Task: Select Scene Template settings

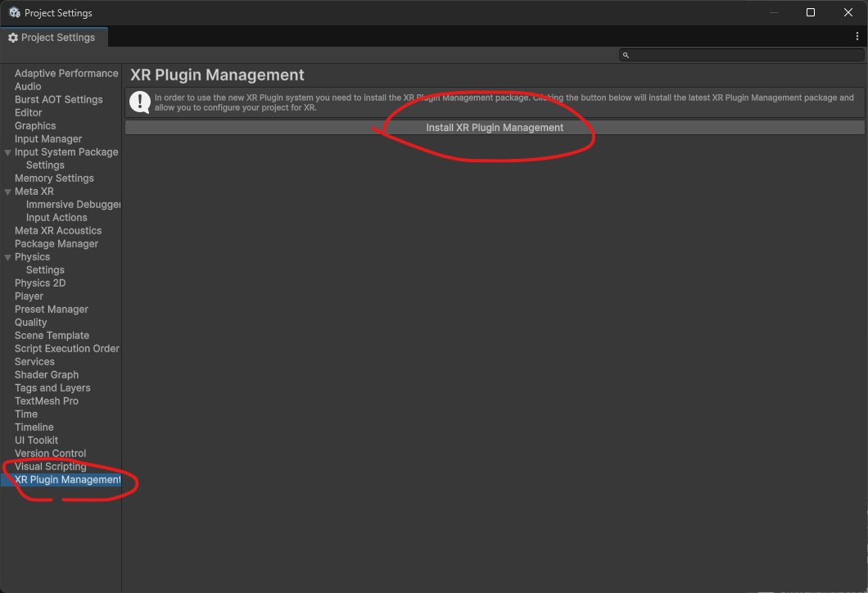Action: pyautogui.click(x=52, y=336)
